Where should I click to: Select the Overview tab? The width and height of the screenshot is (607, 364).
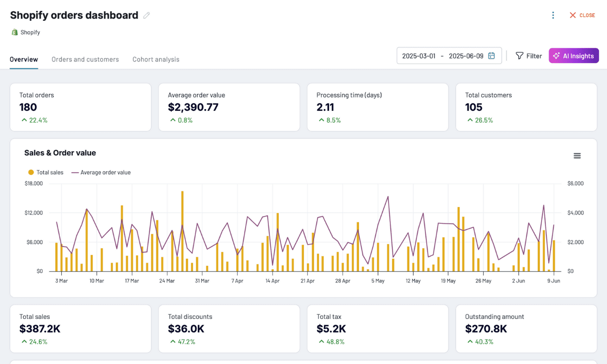pos(24,59)
